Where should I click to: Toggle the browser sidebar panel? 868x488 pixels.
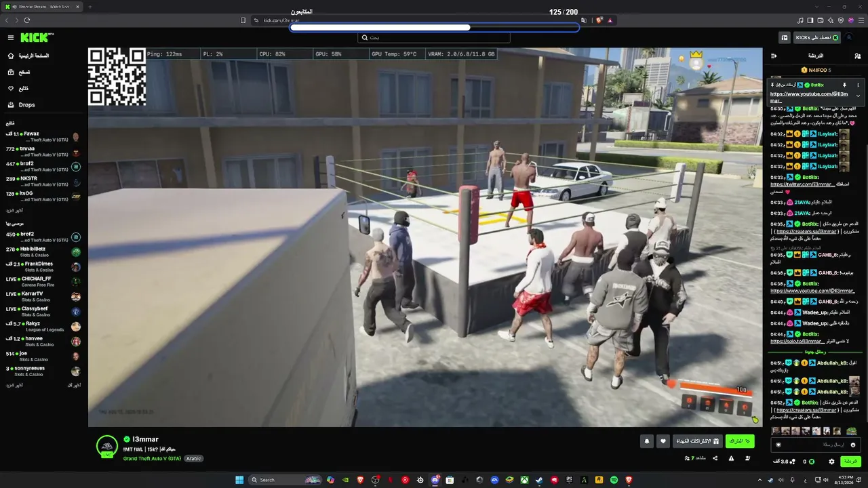811,20
